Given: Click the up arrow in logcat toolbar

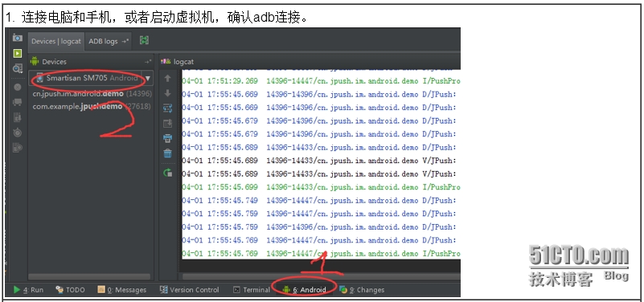Looking at the screenshot, I should (167, 78).
